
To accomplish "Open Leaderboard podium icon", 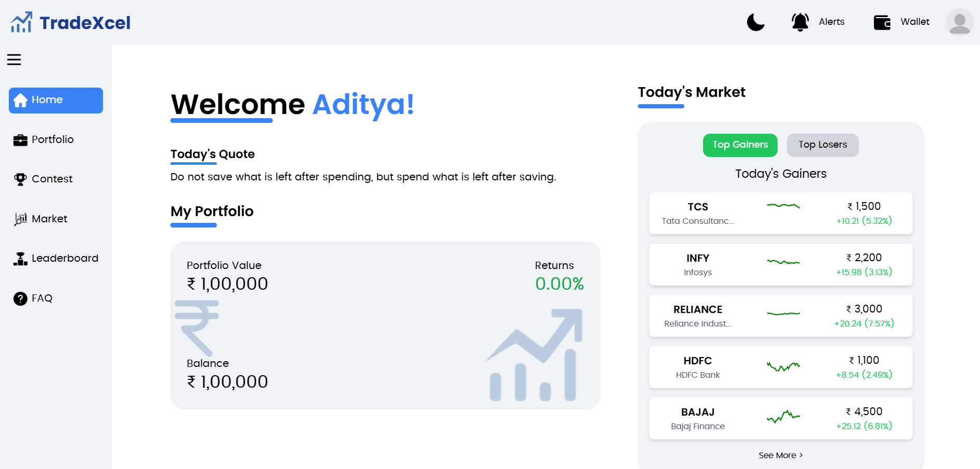I will (20, 259).
